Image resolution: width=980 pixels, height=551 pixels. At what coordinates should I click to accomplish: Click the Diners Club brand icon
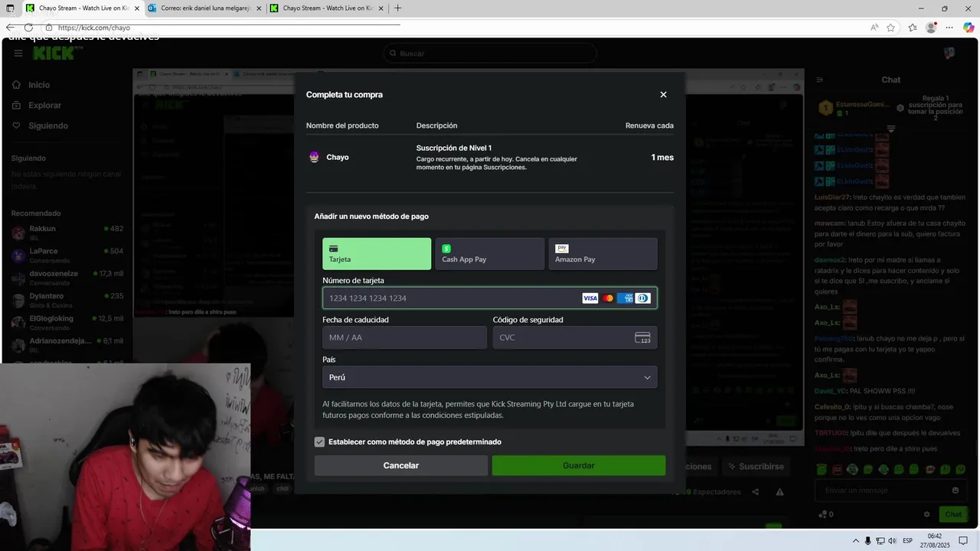[x=643, y=298]
